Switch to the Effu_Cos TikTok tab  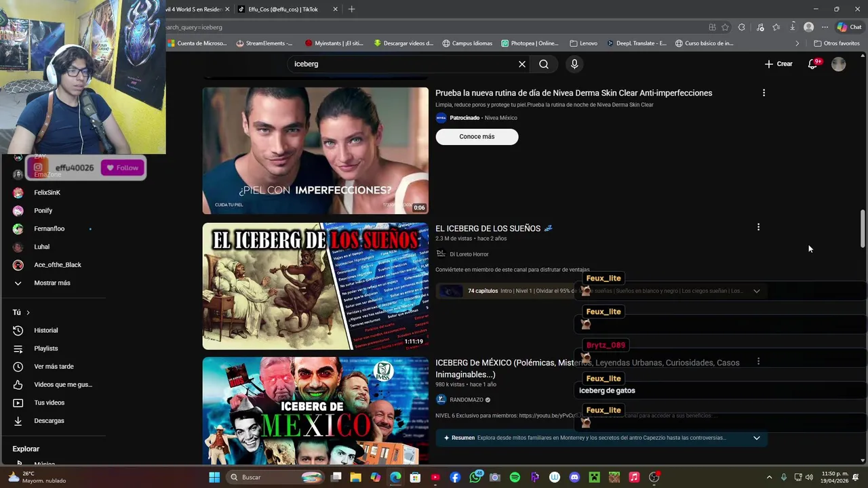pyautogui.click(x=283, y=9)
